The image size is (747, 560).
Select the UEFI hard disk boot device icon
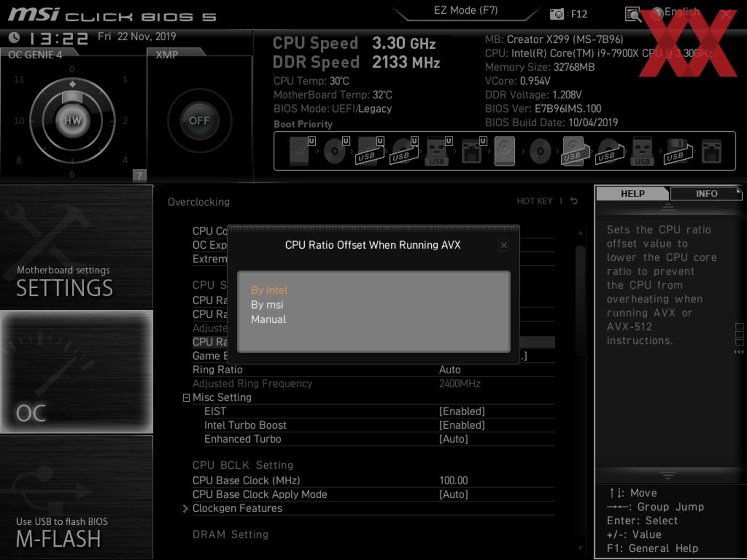click(301, 151)
